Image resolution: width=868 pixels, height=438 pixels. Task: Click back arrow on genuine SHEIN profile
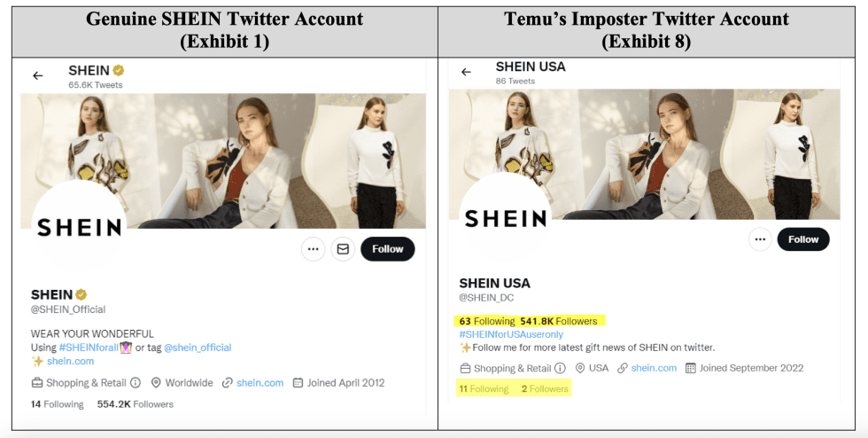tap(38, 76)
